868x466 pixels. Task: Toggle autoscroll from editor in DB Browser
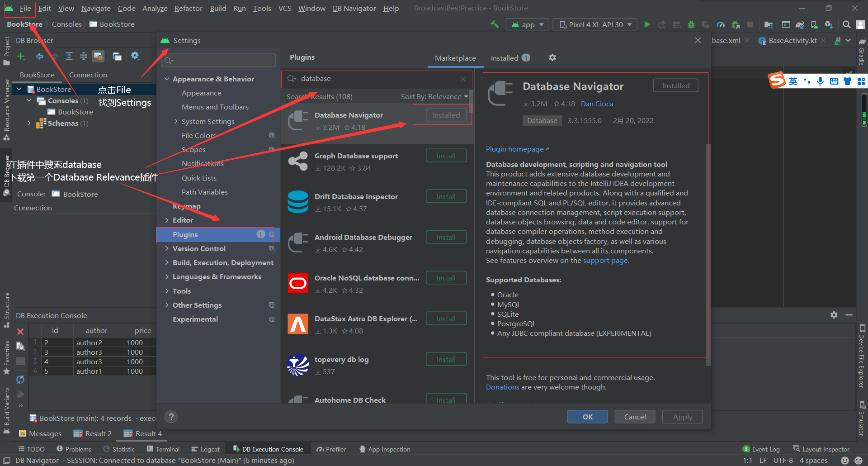[x=98, y=56]
